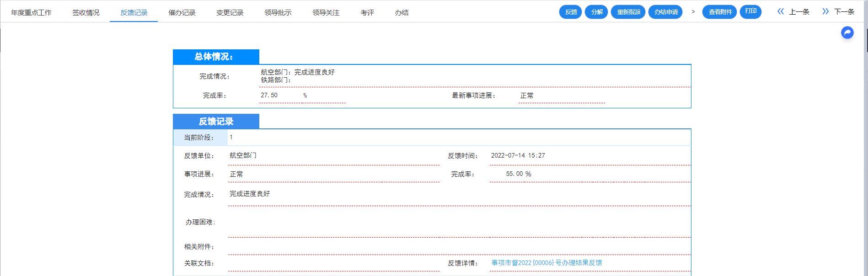Open the 年度重点工作 tab
This screenshot has width=868, height=276.
(31, 13)
